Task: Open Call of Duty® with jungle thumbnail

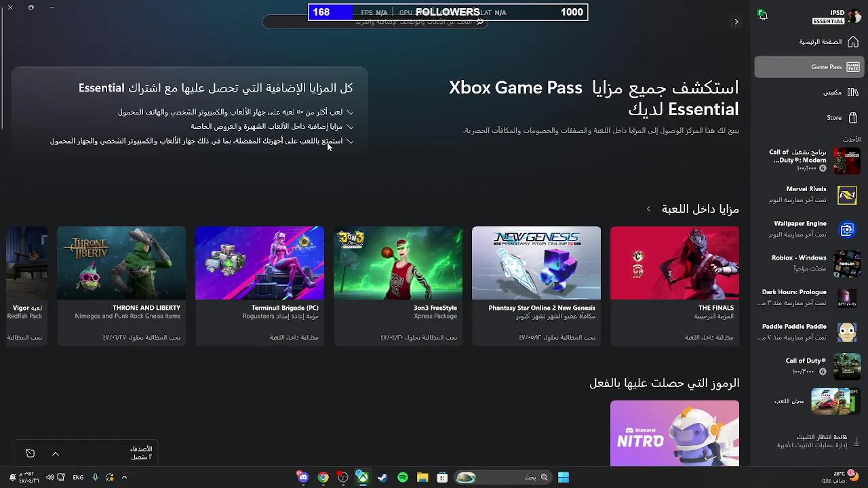Action: point(810,367)
